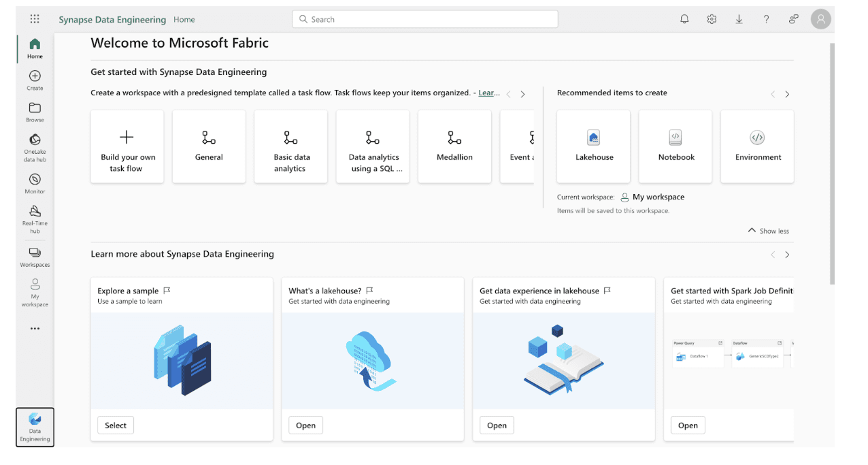Expand the sidebar more options ellipsis
868x465 pixels.
point(35,328)
